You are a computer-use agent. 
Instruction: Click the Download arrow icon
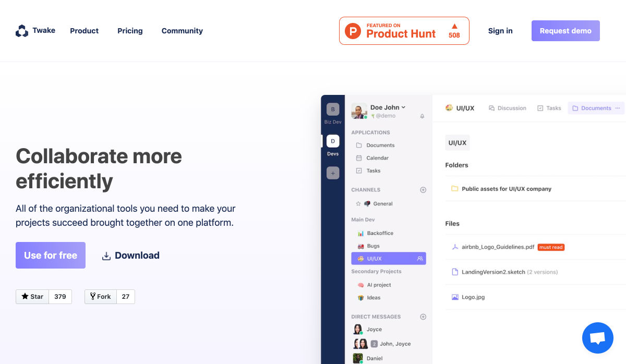click(x=106, y=256)
